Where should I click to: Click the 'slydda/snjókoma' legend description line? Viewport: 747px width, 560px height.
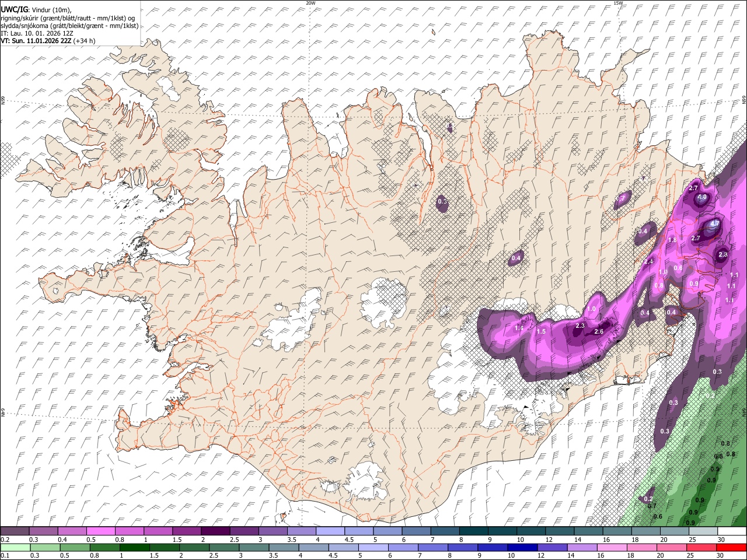[69, 26]
